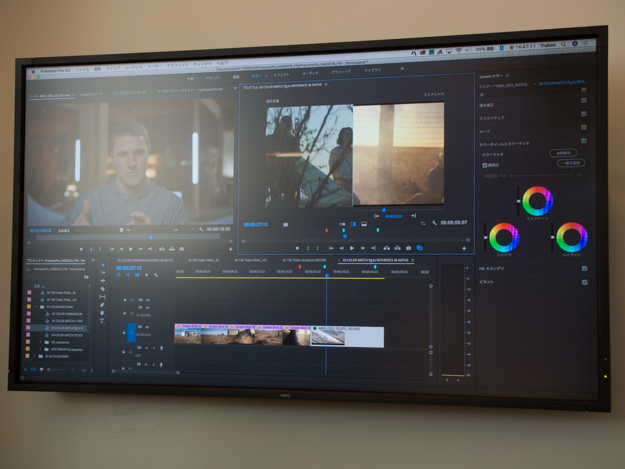Open シーケンス menu in menu bar
Screen dimensions: 625x469
134,67
